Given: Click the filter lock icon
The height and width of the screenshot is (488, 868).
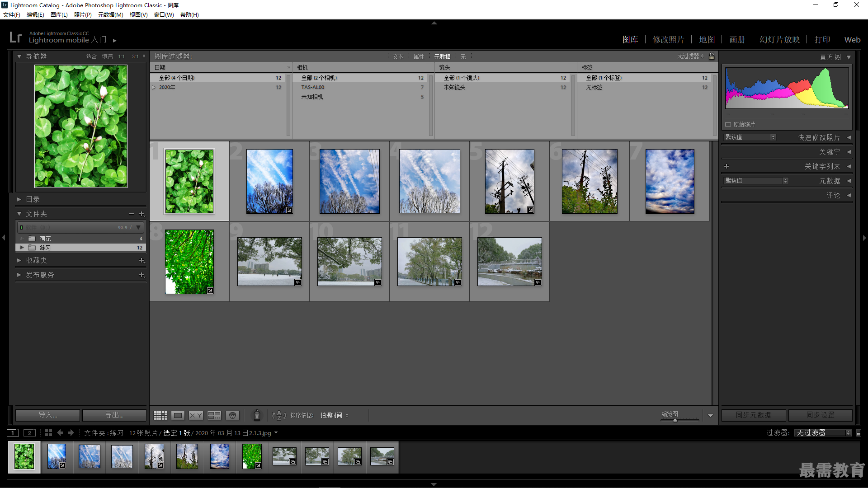Looking at the screenshot, I should 712,56.
